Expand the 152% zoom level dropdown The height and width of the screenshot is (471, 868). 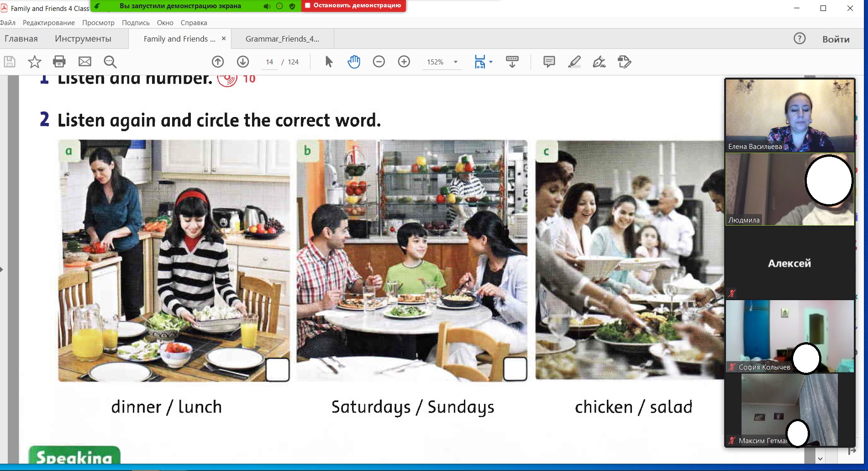pyautogui.click(x=456, y=62)
